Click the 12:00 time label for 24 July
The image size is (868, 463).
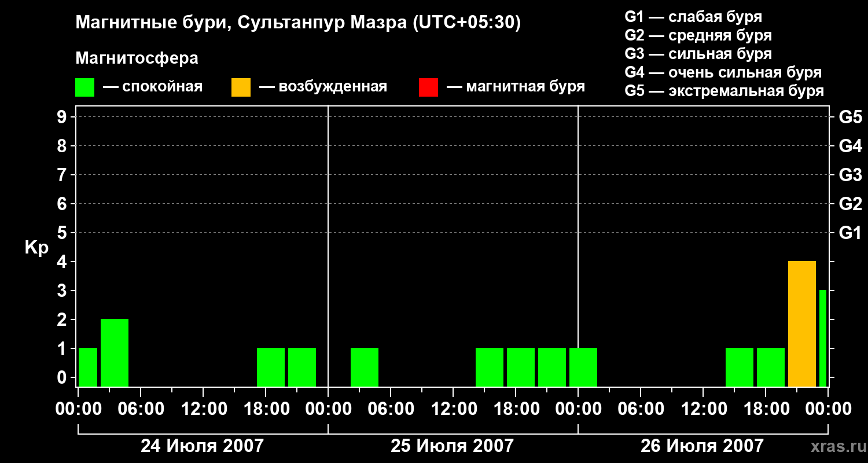coord(203,409)
